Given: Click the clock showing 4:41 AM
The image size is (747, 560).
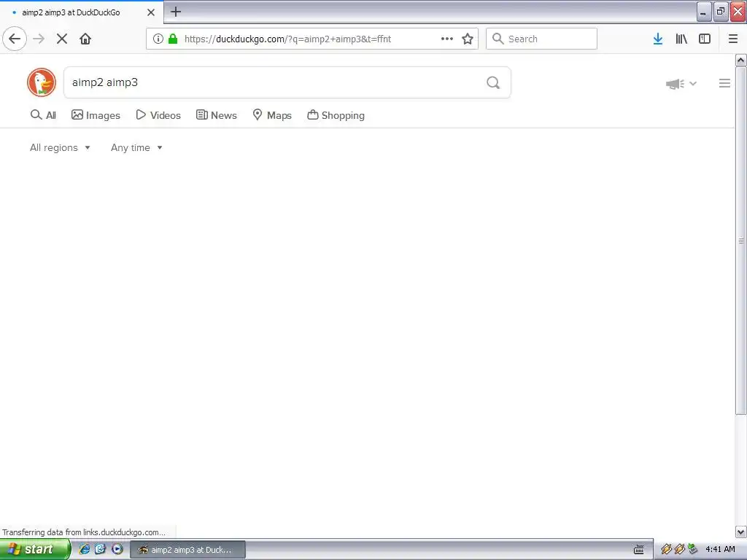Looking at the screenshot, I should tap(720, 549).
